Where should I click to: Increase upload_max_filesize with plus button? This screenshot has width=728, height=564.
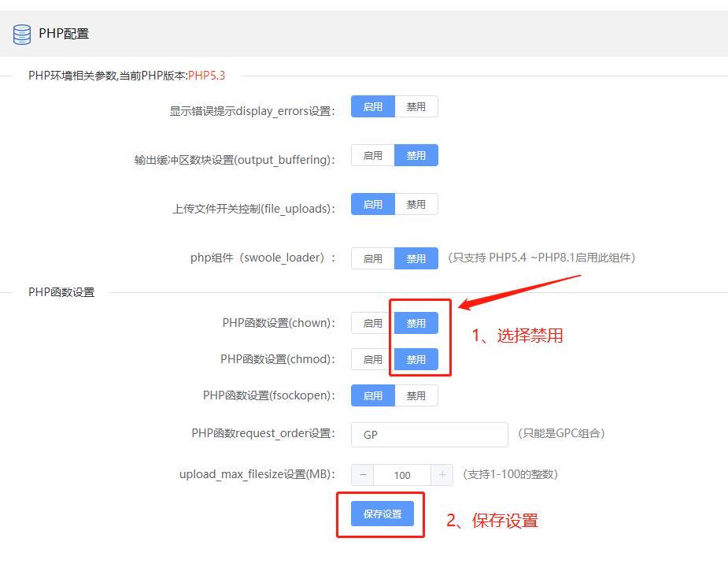[442, 475]
